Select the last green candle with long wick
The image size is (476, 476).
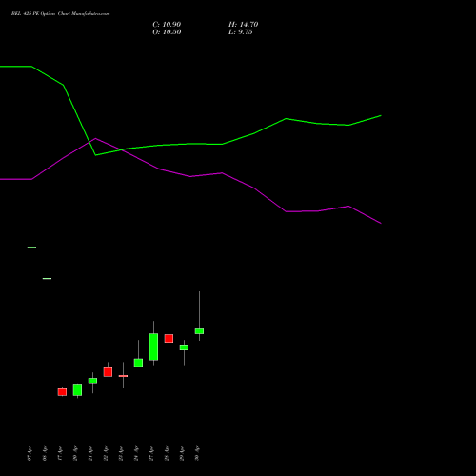point(199,331)
